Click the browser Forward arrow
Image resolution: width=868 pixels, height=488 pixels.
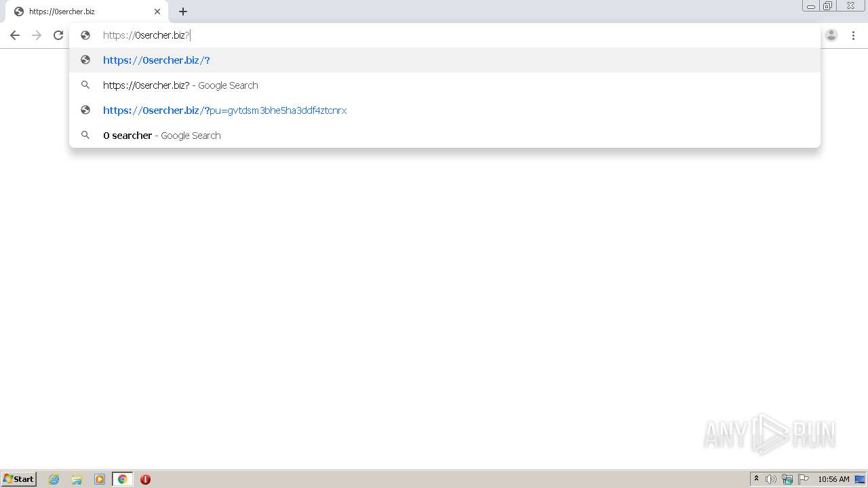tap(37, 35)
